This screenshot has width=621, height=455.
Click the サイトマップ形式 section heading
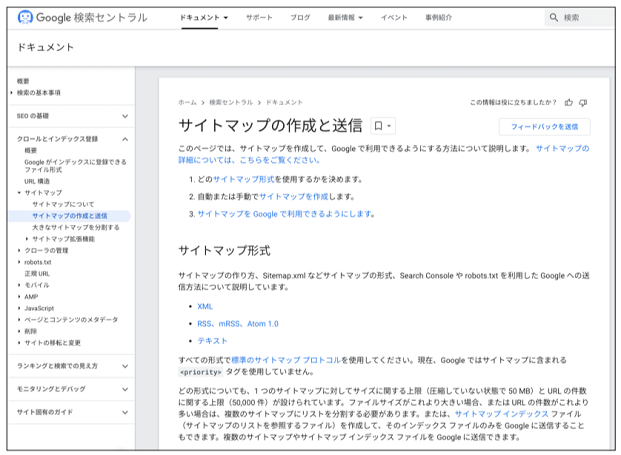225,251
